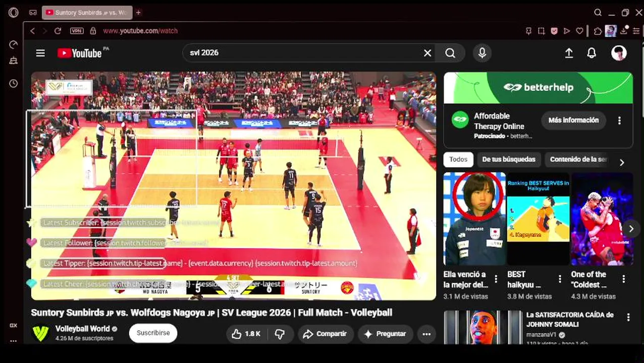Open Volleyball World channel avatar
The image size is (644, 363).
40,333
